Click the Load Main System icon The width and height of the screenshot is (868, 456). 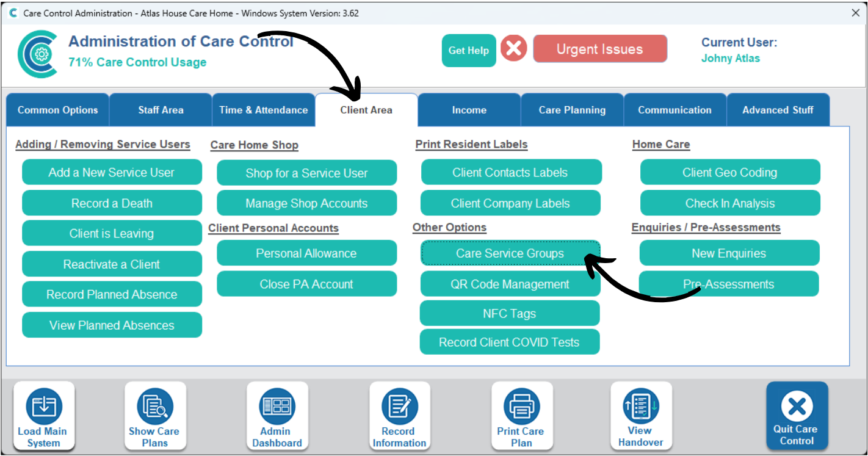coord(43,416)
